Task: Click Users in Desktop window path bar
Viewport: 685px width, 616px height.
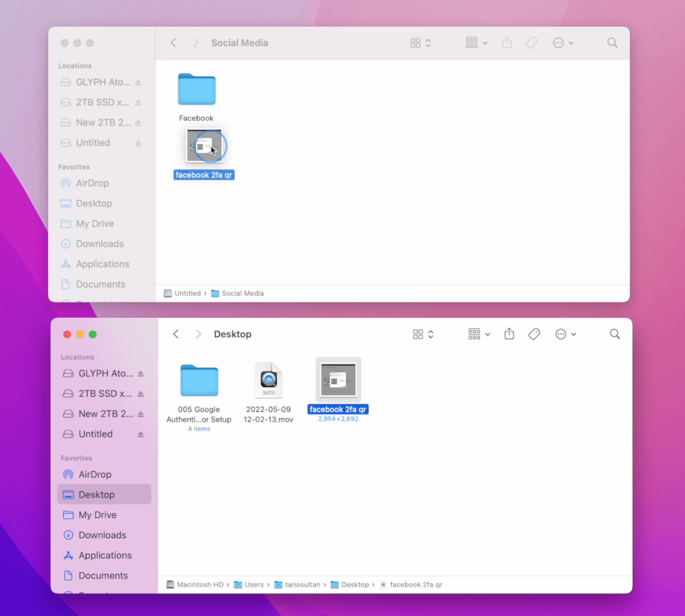Action: coord(249,585)
